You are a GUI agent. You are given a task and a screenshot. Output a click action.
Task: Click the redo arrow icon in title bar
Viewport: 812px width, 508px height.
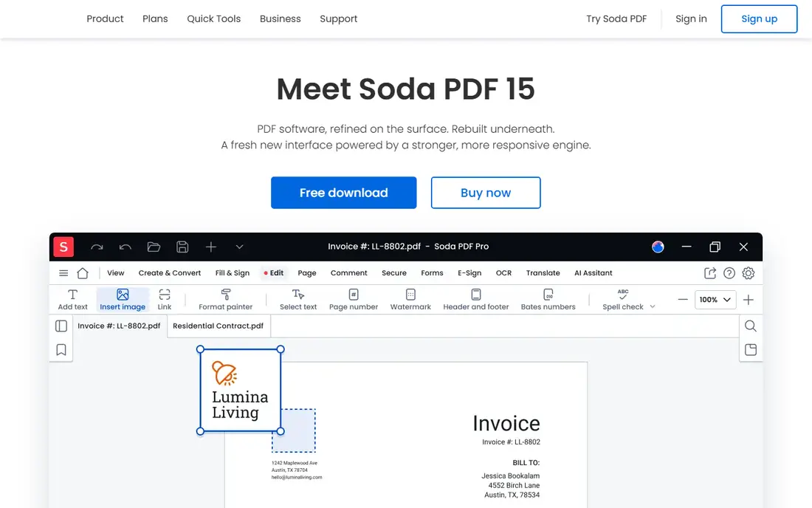click(97, 247)
